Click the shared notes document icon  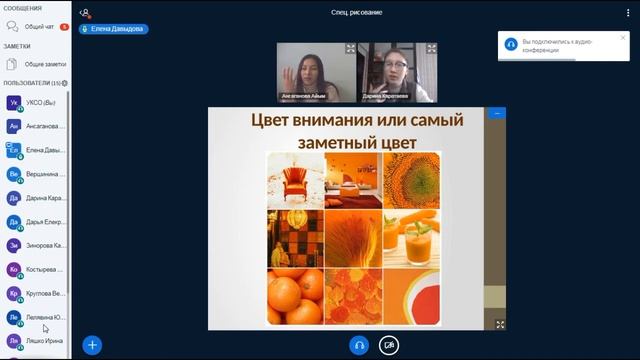12,64
